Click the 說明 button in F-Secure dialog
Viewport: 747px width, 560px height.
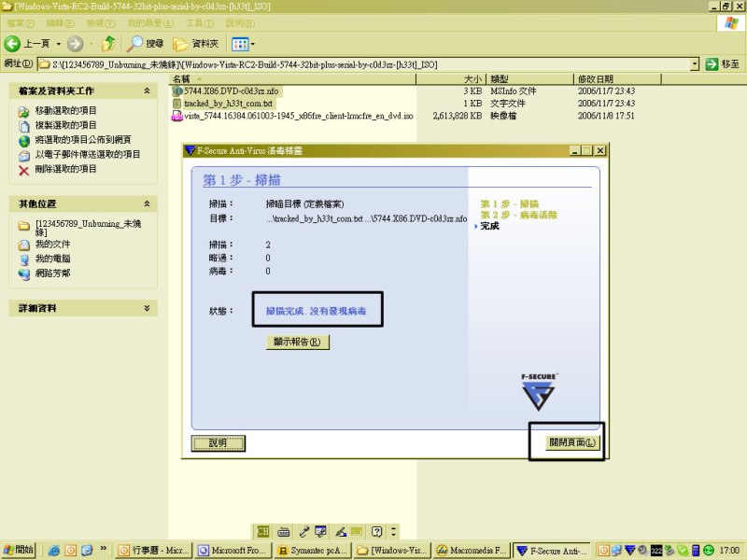[x=218, y=442]
